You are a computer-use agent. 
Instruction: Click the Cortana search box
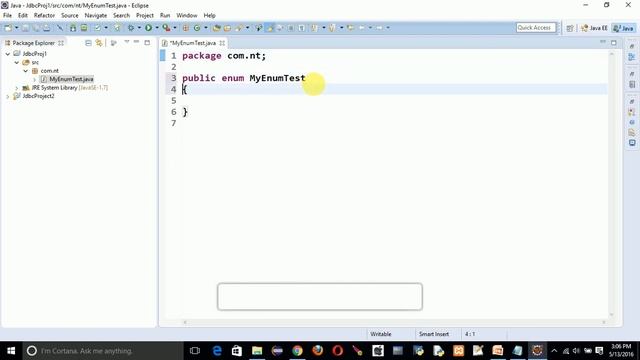[102, 351]
